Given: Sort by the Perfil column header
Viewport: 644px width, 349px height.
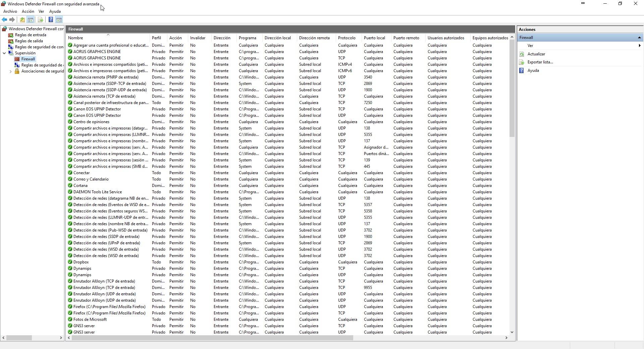Looking at the screenshot, I should click(x=158, y=38).
